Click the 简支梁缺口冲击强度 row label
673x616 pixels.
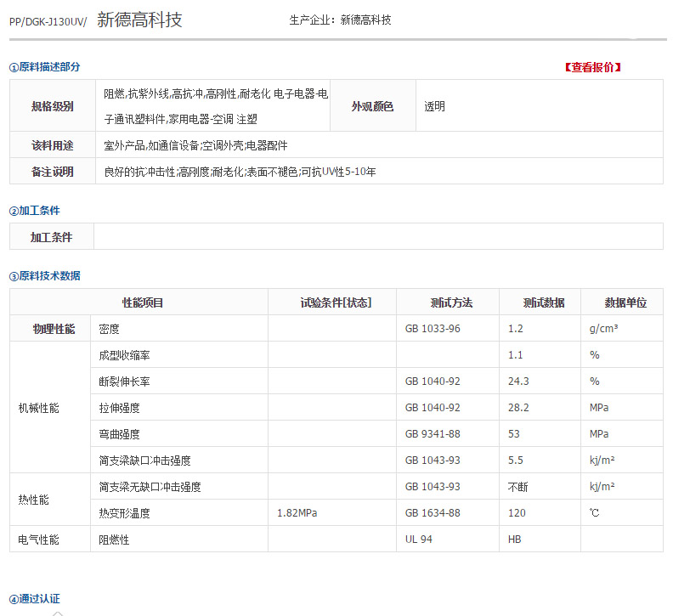[x=144, y=461]
